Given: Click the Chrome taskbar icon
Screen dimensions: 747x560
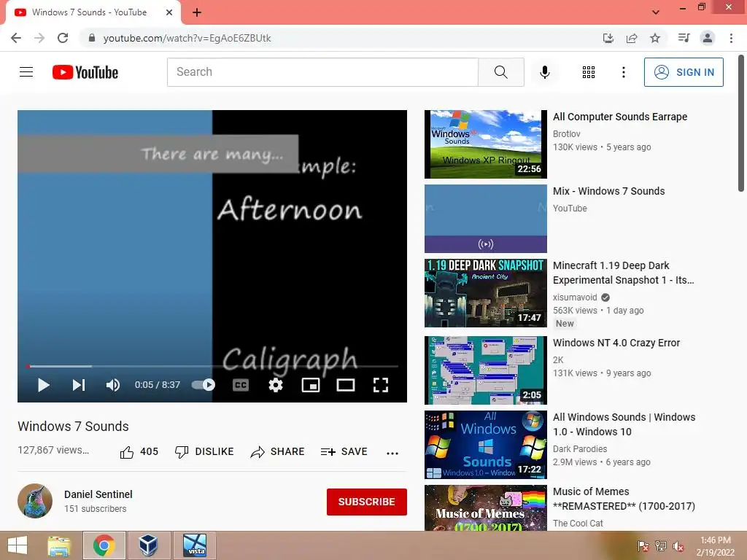Looking at the screenshot, I should pos(104,545).
